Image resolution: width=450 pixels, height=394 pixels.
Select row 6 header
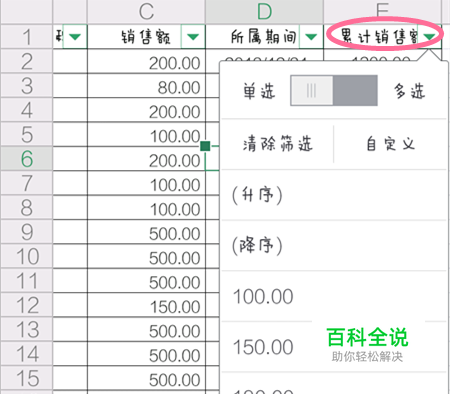27,159
